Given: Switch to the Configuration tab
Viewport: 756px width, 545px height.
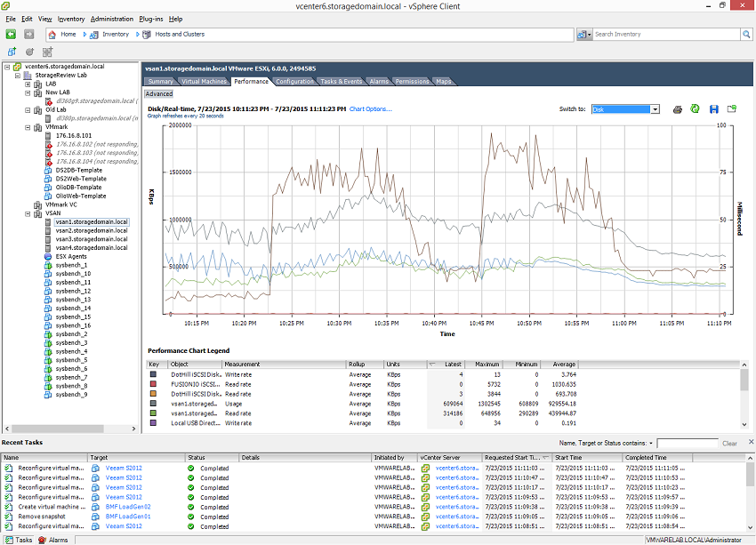Looking at the screenshot, I should pyautogui.click(x=294, y=82).
